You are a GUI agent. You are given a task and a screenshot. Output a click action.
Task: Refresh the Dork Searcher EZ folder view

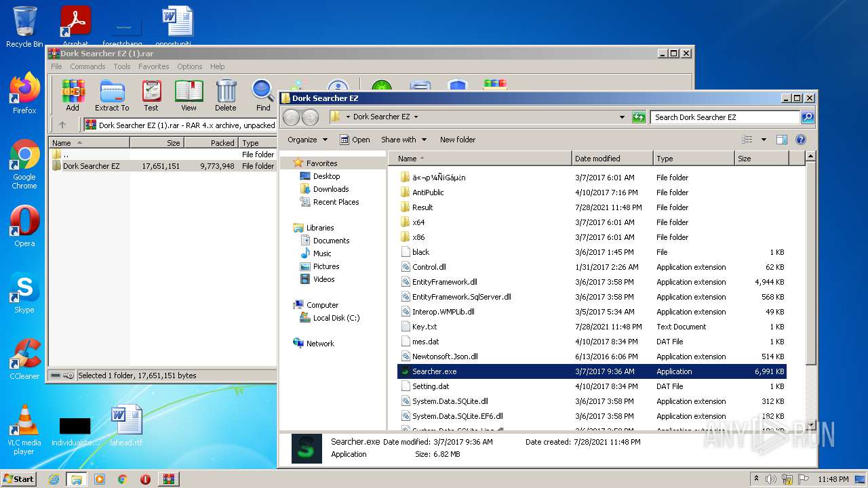tap(639, 117)
